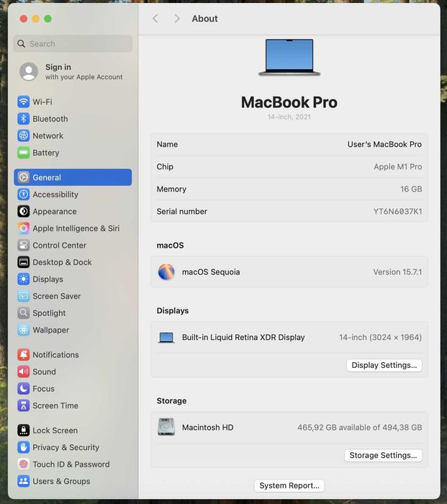Open the Wallpaper flower icon

click(24, 330)
